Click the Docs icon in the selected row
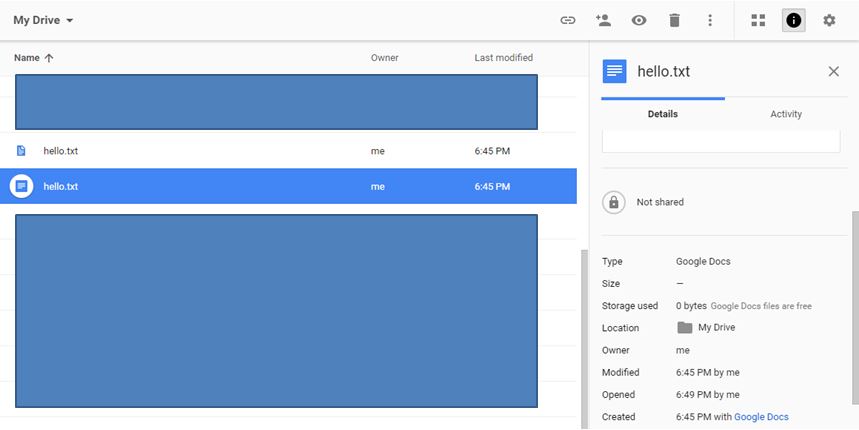Viewport: 859px width, 430px height. point(21,186)
